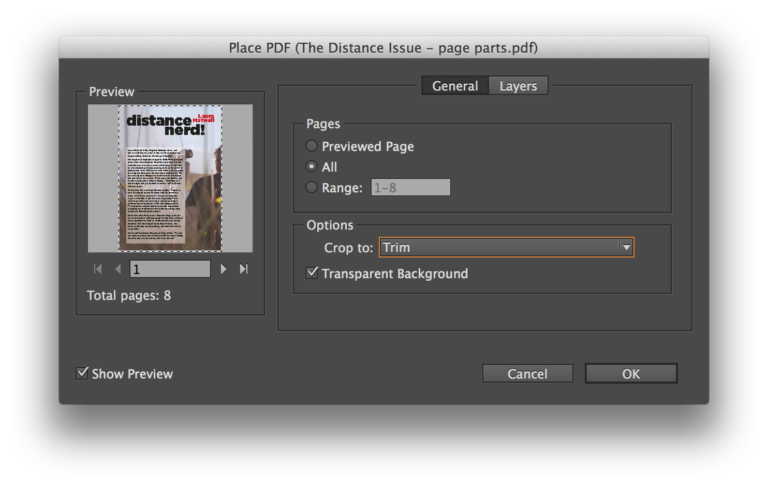Screen dimensions: 768x486
Task: Switch to the General tab
Action: [x=455, y=86]
